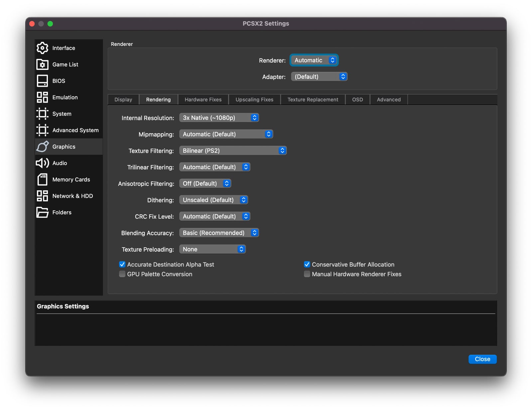Open the Mipmapping dropdown
This screenshot has height=410, width=532.
coord(226,134)
